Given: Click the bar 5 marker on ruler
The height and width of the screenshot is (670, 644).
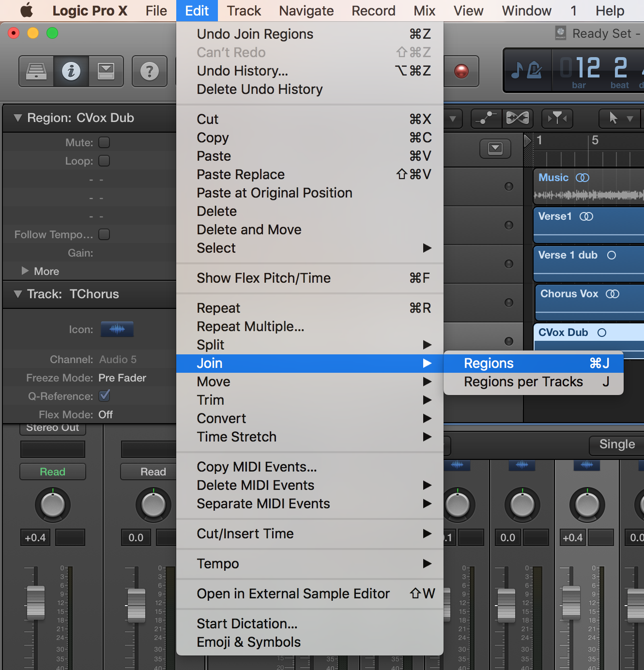Looking at the screenshot, I should (595, 140).
